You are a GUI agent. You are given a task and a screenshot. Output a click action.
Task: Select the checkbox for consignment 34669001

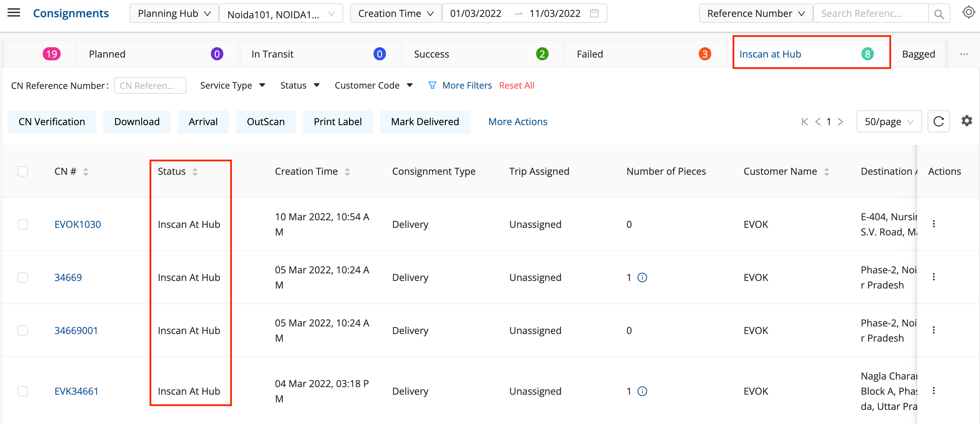click(23, 330)
